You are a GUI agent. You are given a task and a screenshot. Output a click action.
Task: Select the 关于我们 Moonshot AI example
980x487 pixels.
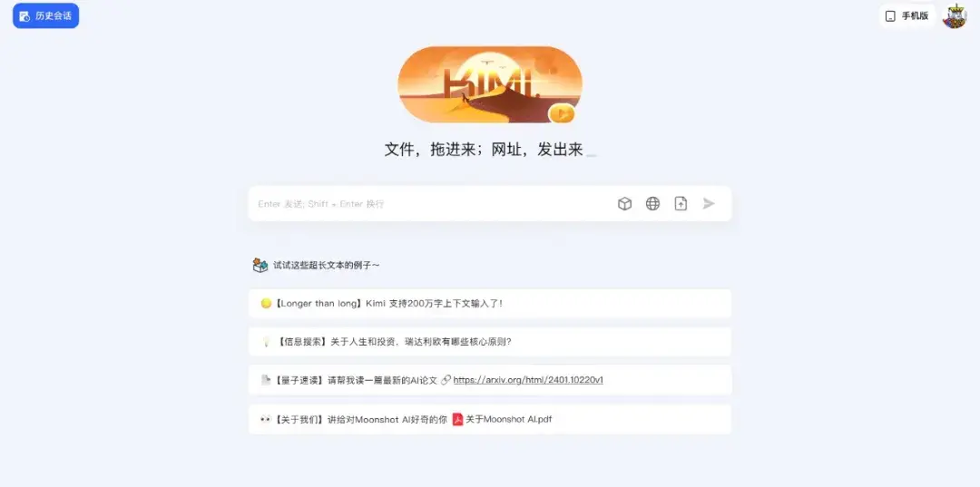[x=490, y=420]
